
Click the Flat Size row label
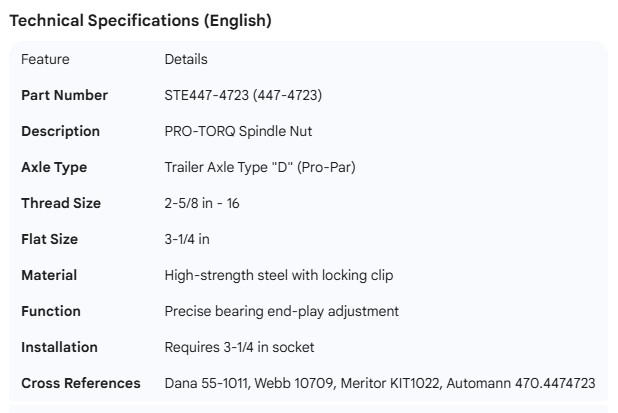[49, 239]
